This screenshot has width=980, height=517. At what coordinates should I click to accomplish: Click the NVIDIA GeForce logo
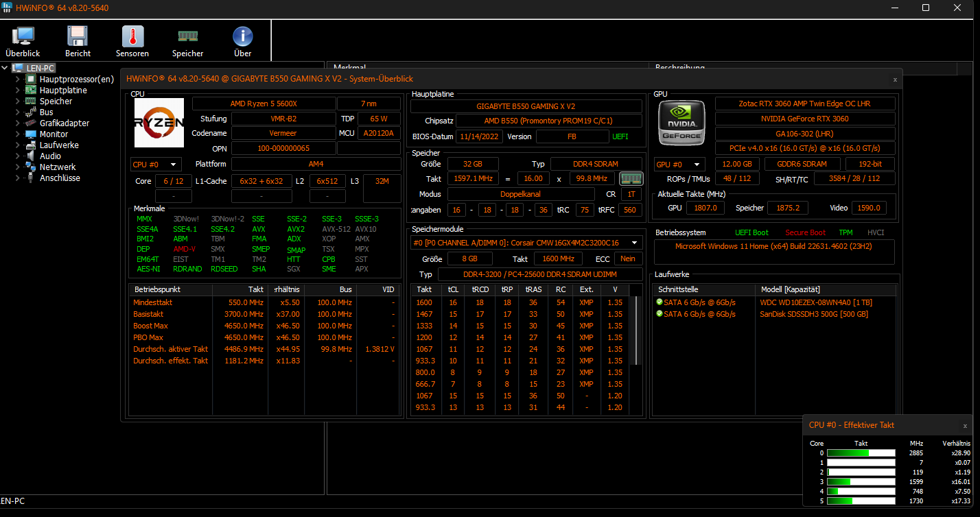(682, 123)
